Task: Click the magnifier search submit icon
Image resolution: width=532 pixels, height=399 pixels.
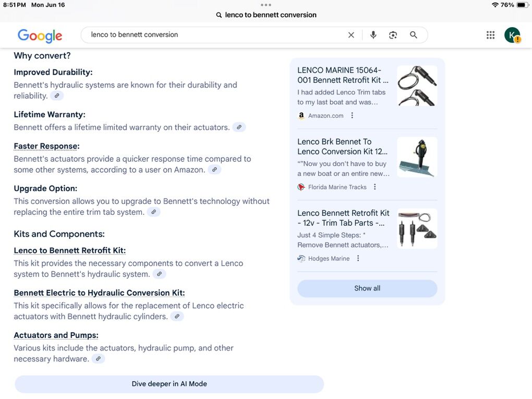Action: pyautogui.click(x=414, y=35)
